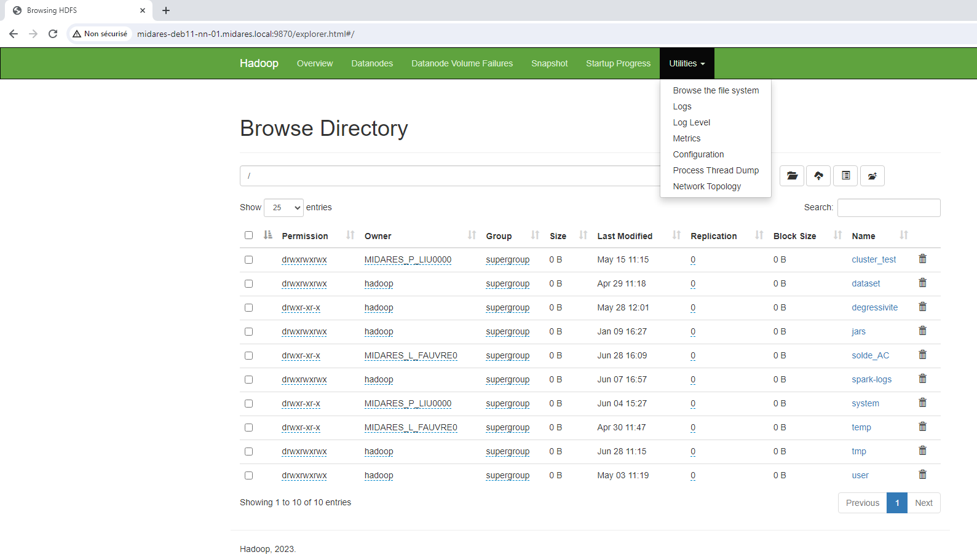Click trash icon for spark-logs row
Viewport: 977px width, 560px height.
922,379
